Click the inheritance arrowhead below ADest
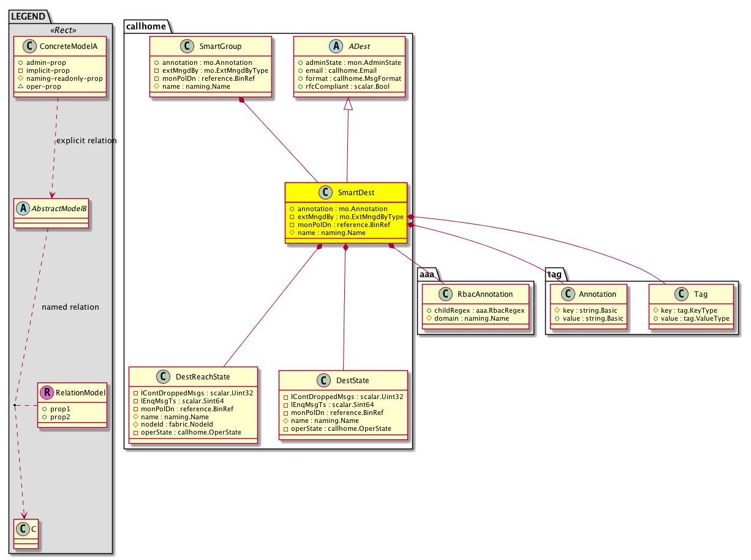 coord(349,105)
